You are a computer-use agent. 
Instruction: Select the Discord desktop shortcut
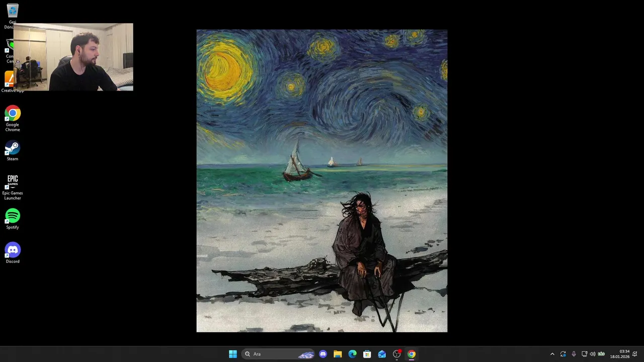13,253
